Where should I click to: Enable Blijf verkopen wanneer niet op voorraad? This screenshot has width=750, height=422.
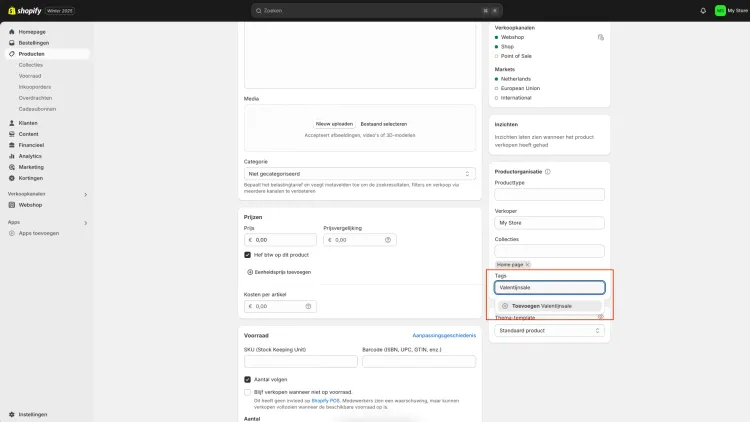click(x=247, y=392)
